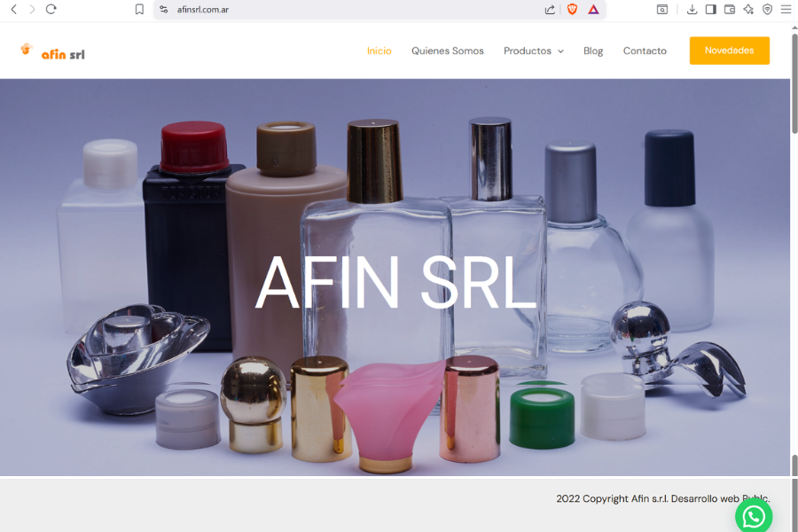Screen dimensions: 798x532
Task: Open the browser hamburger main menu
Action: tap(786, 10)
